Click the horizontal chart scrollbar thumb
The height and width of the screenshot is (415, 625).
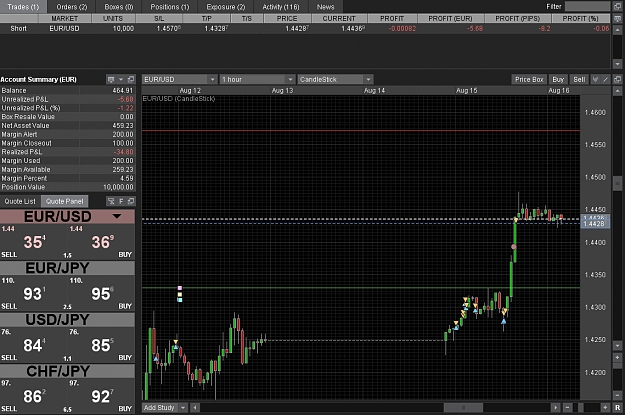click(463, 407)
